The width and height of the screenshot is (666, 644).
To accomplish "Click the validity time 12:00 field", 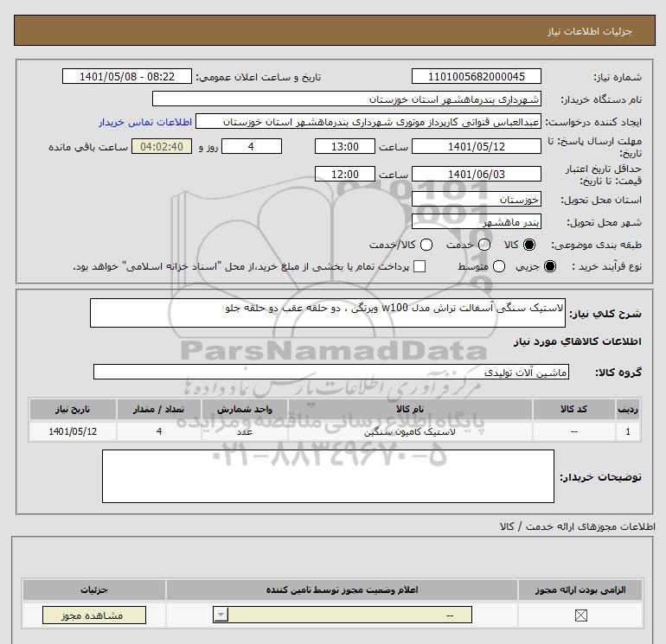I will pos(345,174).
